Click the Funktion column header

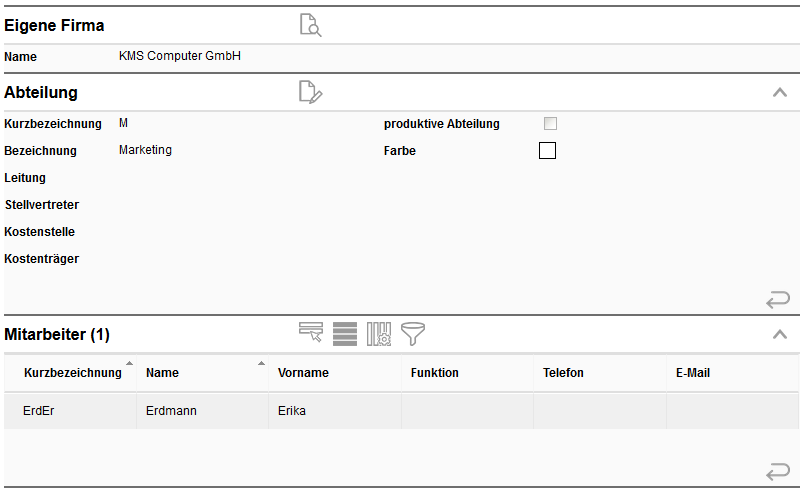[435, 373]
